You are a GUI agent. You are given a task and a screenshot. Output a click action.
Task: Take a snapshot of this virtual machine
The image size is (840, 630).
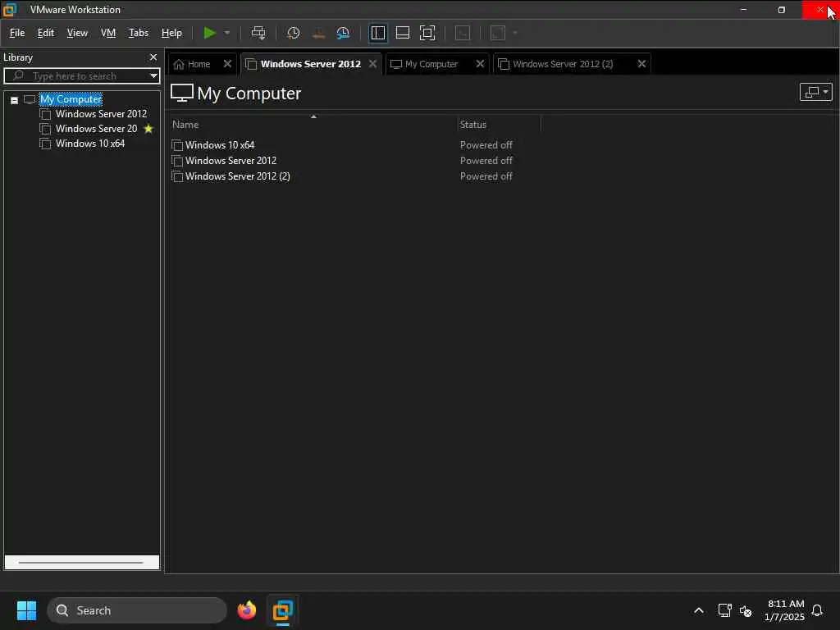pos(293,33)
